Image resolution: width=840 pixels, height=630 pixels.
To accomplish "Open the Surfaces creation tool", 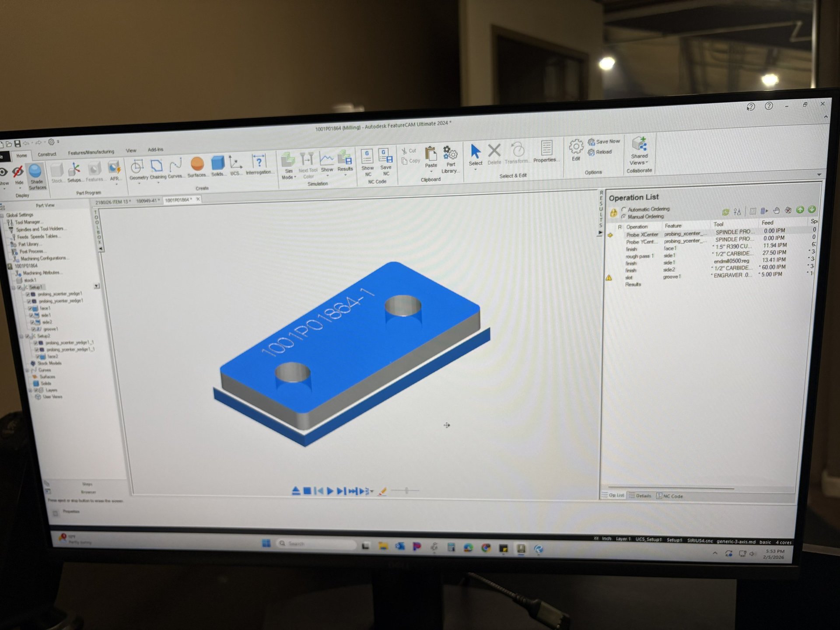I will [197, 167].
